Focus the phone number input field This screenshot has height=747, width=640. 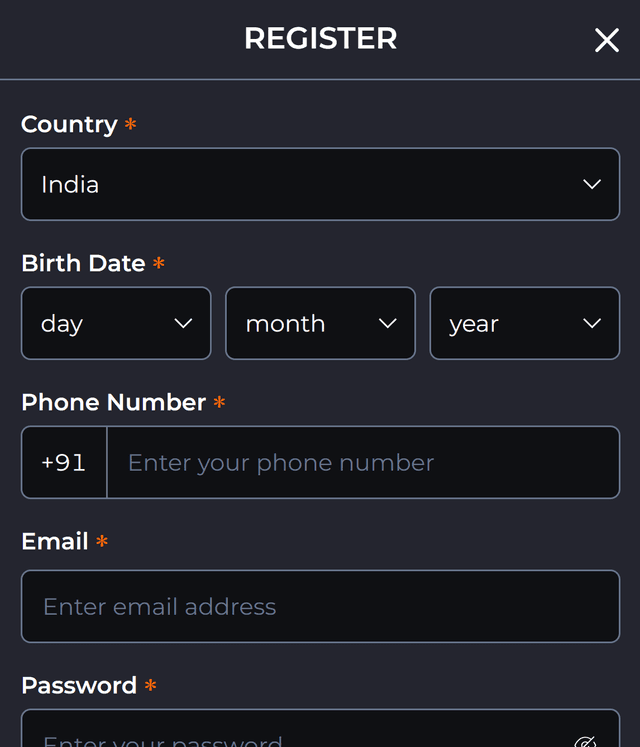coord(362,462)
